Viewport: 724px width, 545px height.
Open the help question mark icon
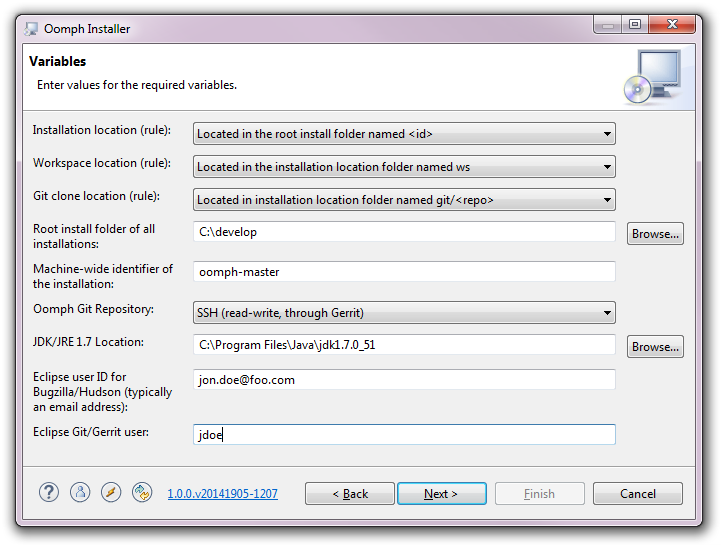click(x=48, y=492)
